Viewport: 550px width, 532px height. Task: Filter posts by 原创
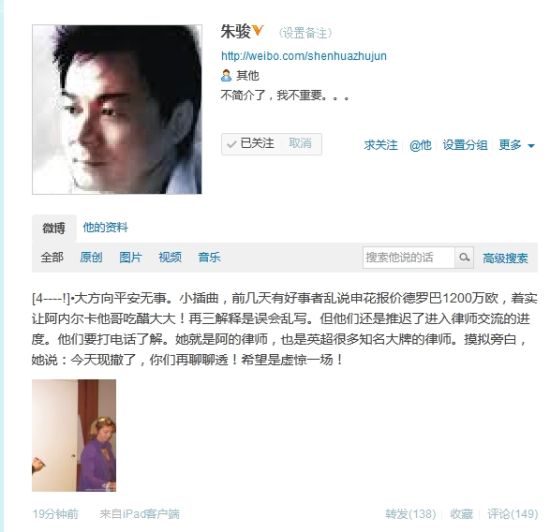tap(91, 257)
